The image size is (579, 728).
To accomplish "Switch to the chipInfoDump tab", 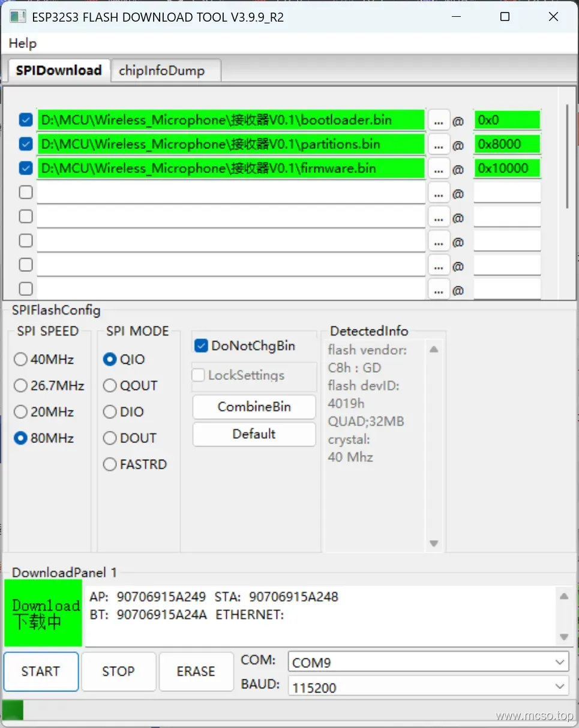I will click(x=166, y=70).
